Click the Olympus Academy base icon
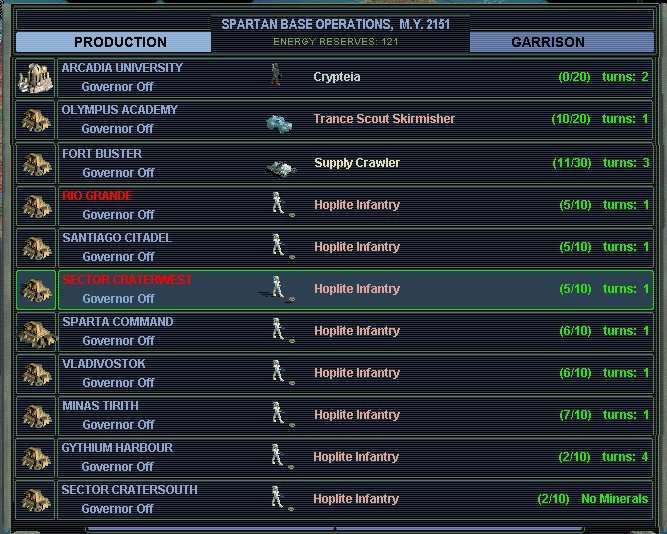Viewport: 667px width, 534px height. [x=37, y=120]
